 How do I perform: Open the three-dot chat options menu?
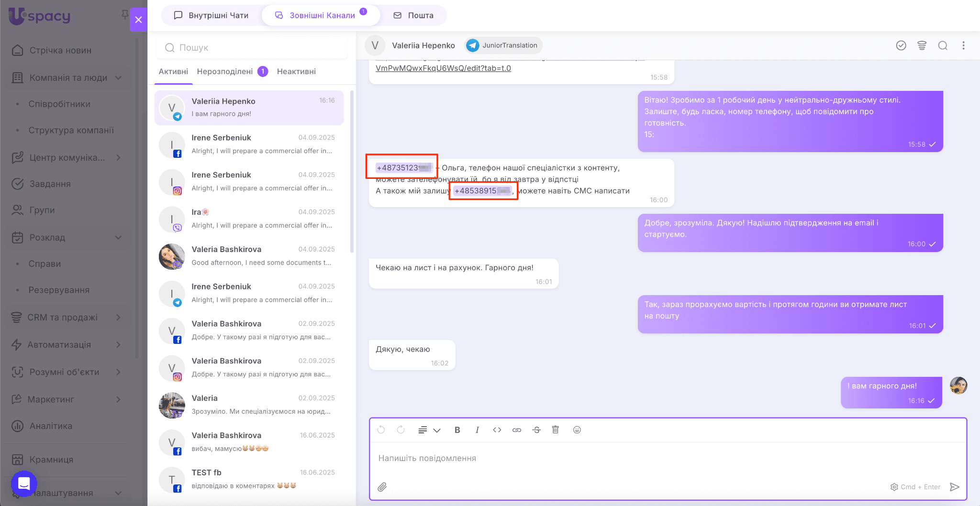pyautogui.click(x=964, y=45)
